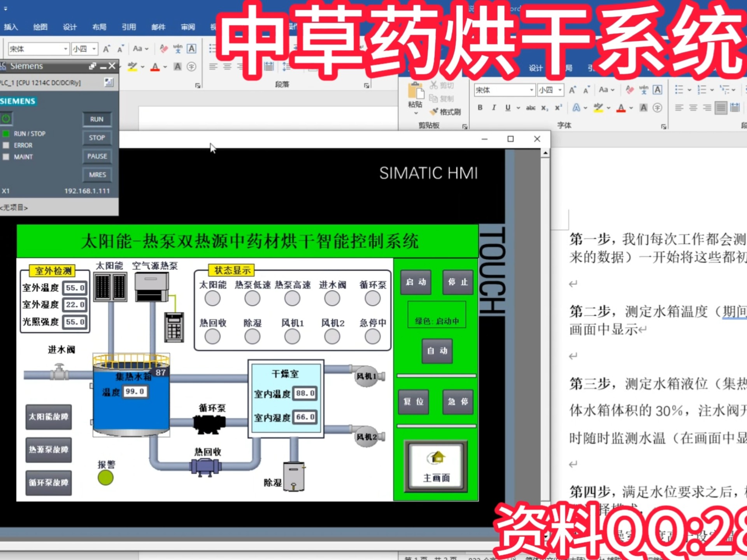Open Aa change case dropdown in front Word
This screenshot has width=747, height=560.
pyautogui.click(x=606, y=90)
